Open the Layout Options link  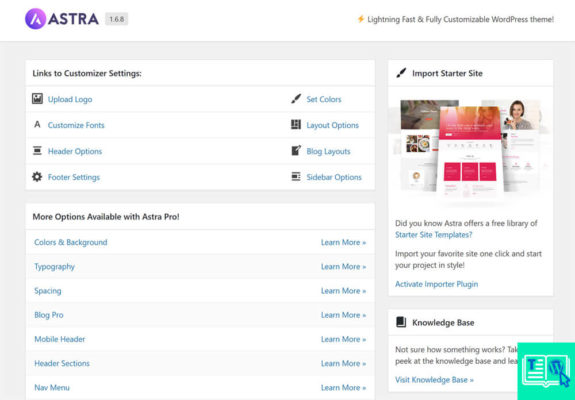point(333,125)
